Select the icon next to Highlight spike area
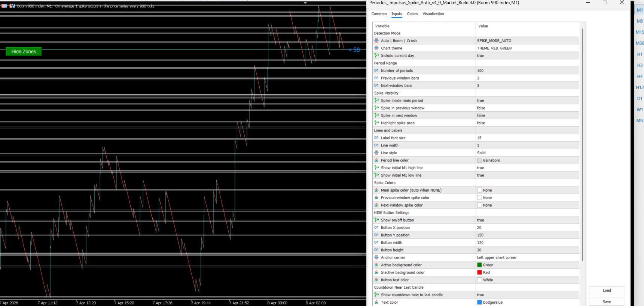This screenshot has width=644, height=306. 376,123
